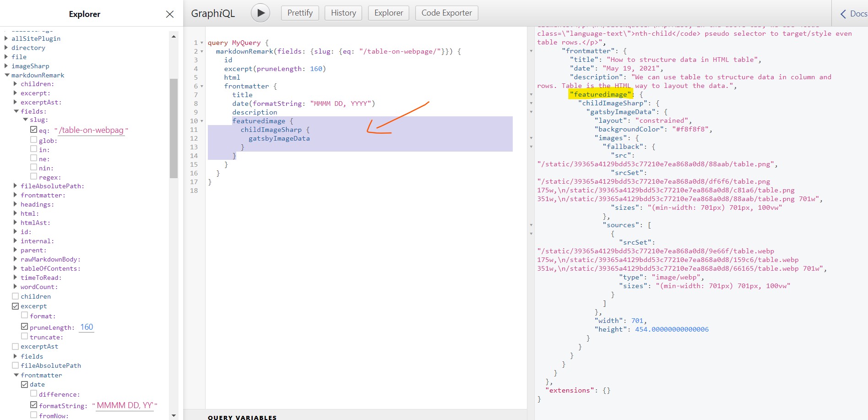The width and height of the screenshot is (868, 420).
Task: Tick the nin filter checkbox
Action: [x=33, y=167]
